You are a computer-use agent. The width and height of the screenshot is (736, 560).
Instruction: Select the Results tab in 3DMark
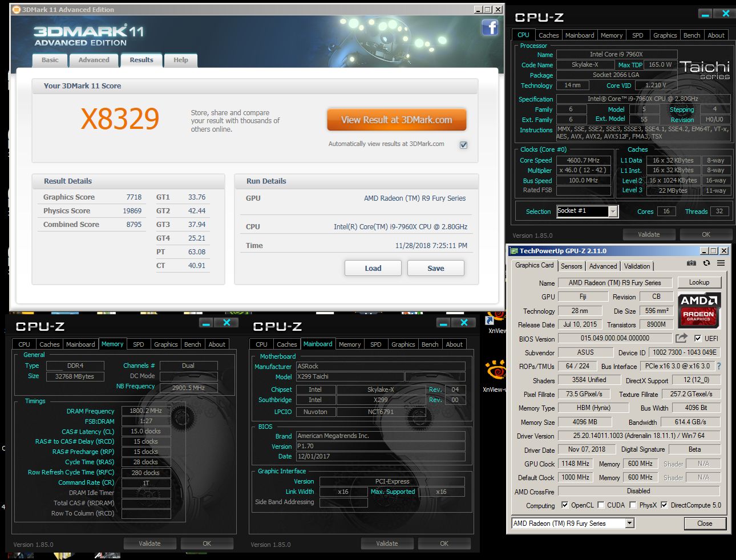point(141,60)
